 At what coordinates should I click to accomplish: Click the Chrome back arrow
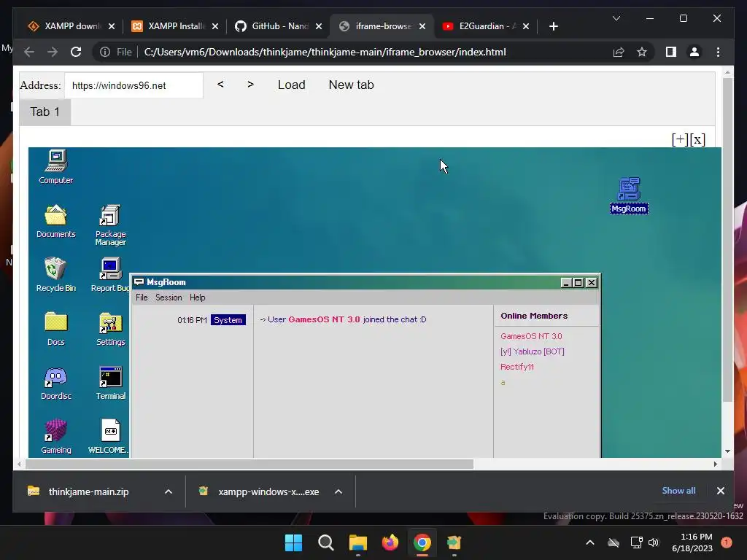pyautogui.click(x=29, y=52)
